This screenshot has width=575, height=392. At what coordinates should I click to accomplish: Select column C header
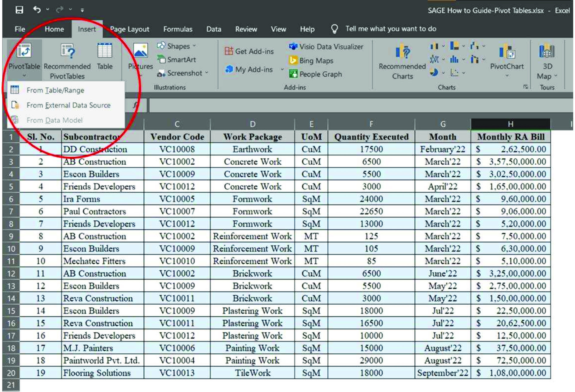(177, 124)
